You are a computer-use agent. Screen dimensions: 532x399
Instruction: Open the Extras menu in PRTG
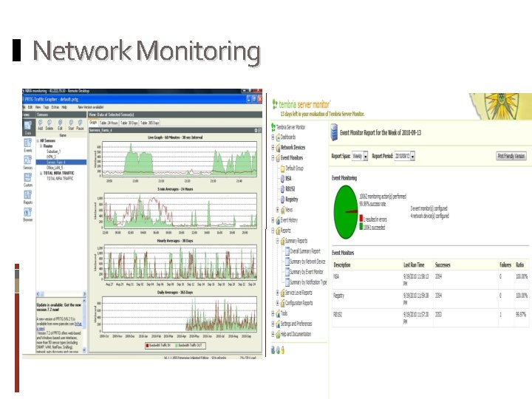(x=55, y=107)
